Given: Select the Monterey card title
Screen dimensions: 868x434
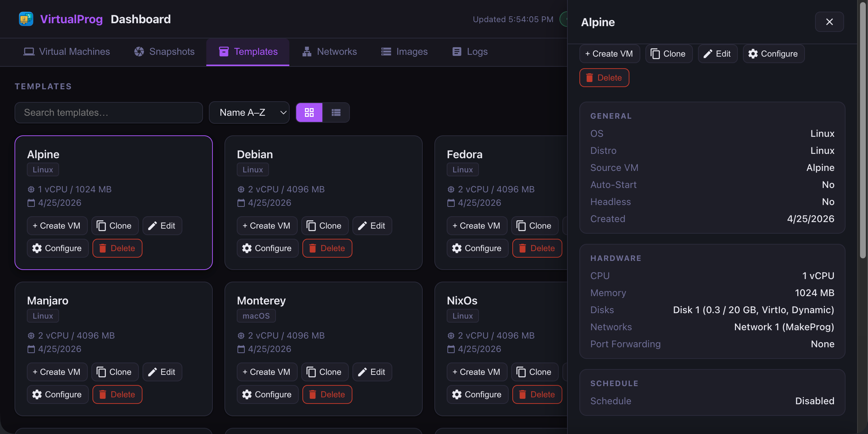Looking at the screenshot, I should (x=261, y=300).
